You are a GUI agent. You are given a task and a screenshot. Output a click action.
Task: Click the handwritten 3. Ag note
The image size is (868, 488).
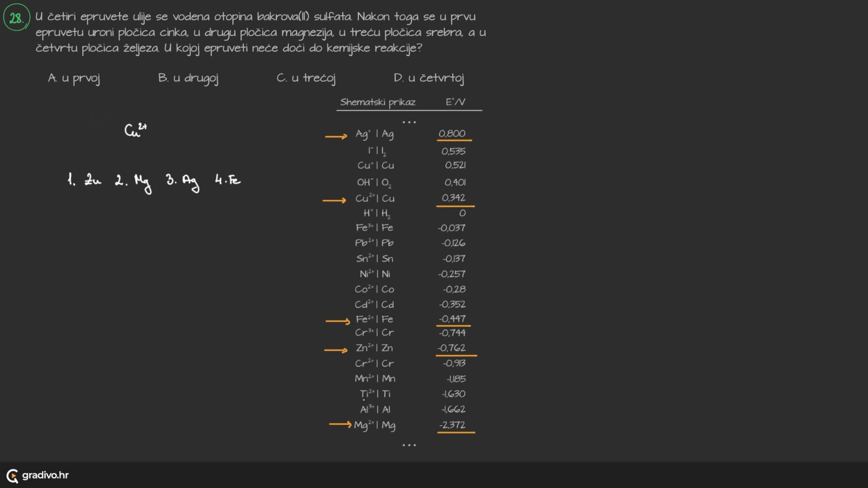click(x=183, y=181)
